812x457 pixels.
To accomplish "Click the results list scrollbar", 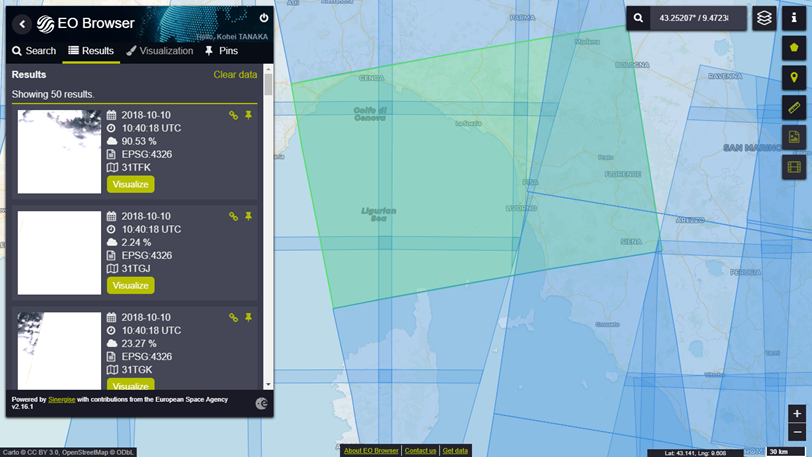I will point(268,84).
